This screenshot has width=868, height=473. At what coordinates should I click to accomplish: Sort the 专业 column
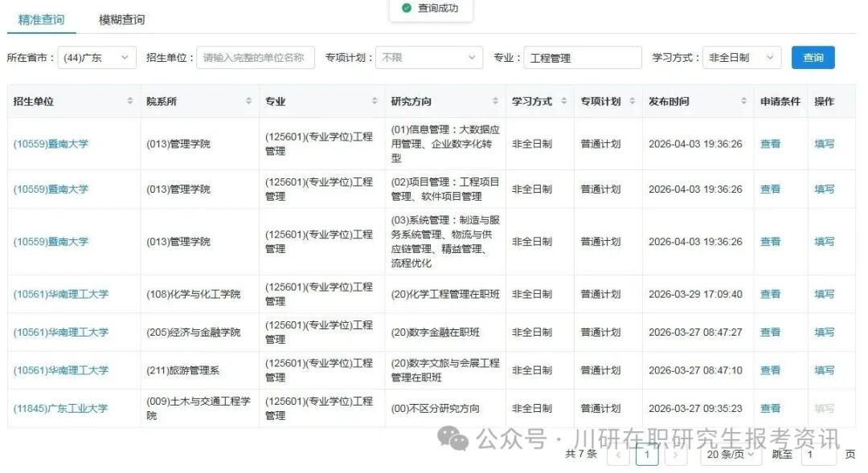click(x=375, y=100)
